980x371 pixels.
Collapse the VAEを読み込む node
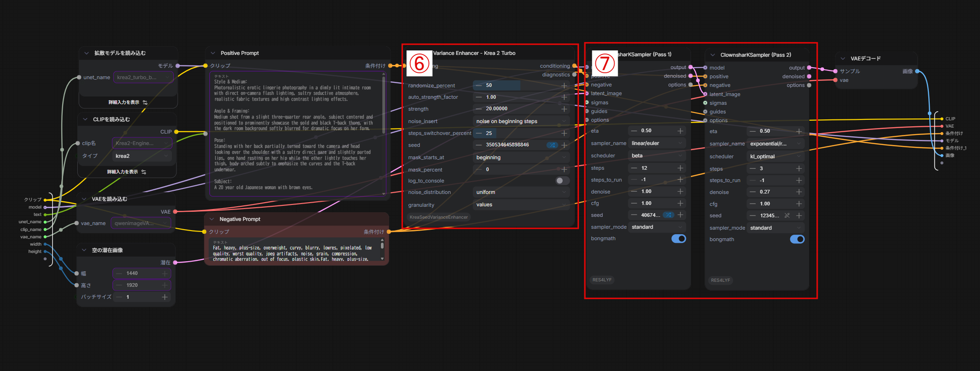click(84, 199)
